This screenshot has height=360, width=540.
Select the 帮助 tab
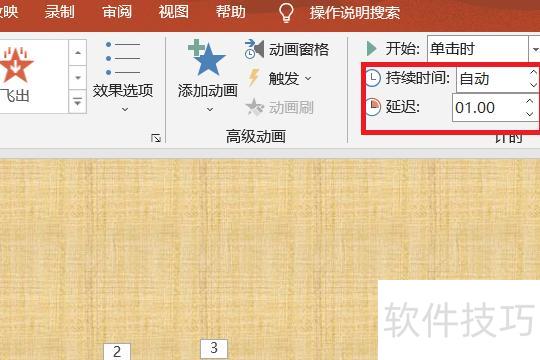pyautogui.click(x=230, y=12)
